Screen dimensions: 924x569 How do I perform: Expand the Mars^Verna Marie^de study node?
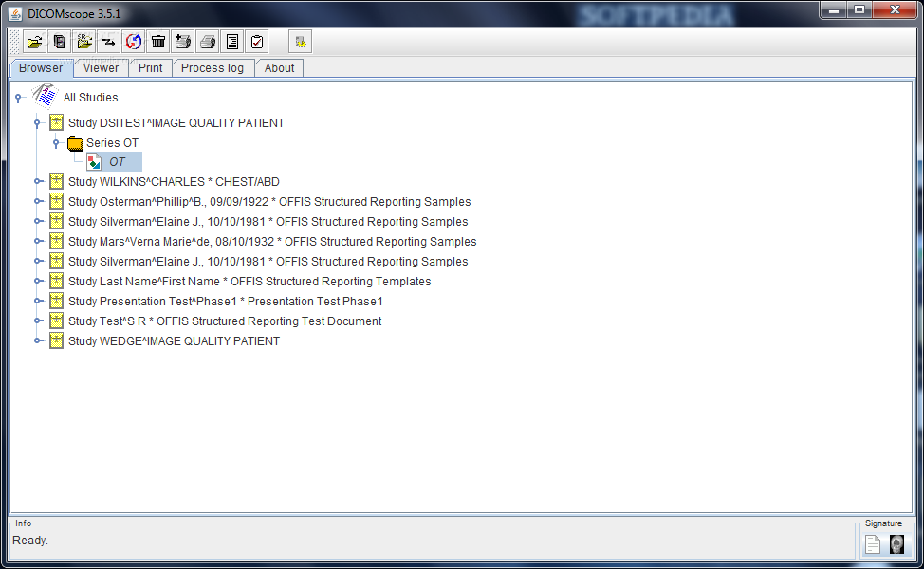38,241
